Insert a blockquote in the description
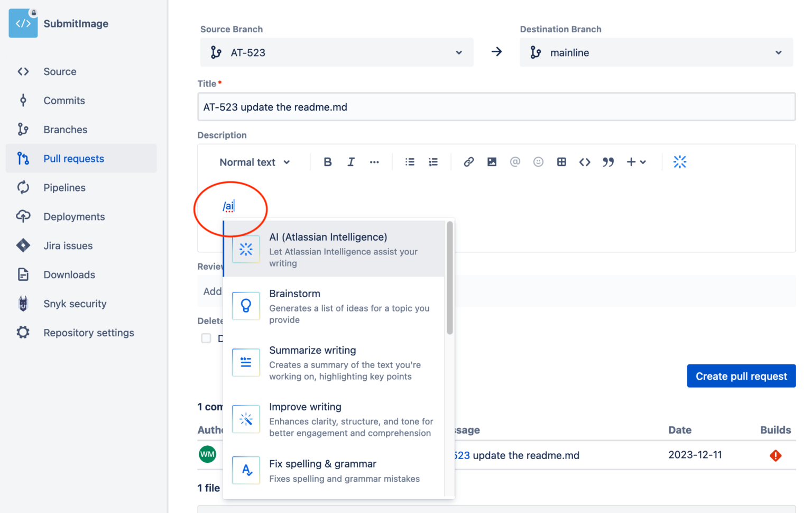This screenshot has width=812, height=513. (608, 162)
